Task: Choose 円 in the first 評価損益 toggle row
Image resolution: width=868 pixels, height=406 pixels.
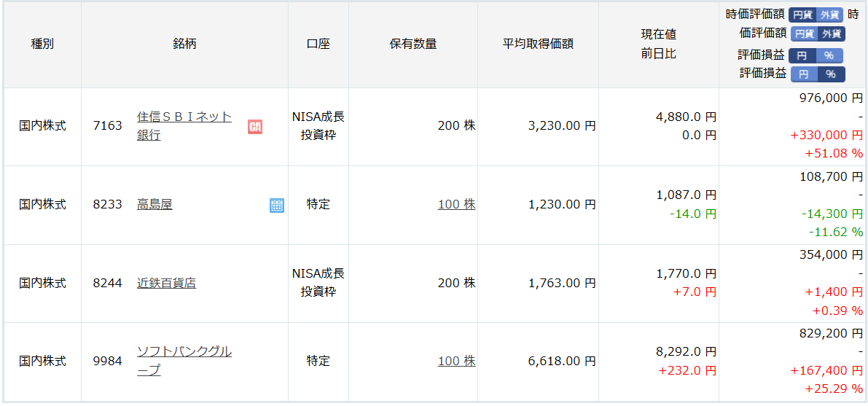Action: [x=802, y=55]
